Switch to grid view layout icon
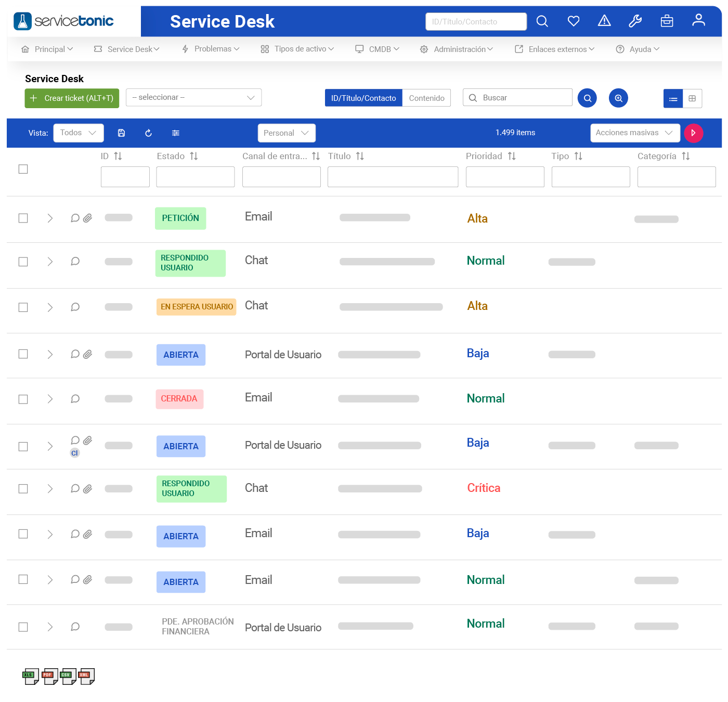This screenshot has height=702, width=728. pos(692,98)
